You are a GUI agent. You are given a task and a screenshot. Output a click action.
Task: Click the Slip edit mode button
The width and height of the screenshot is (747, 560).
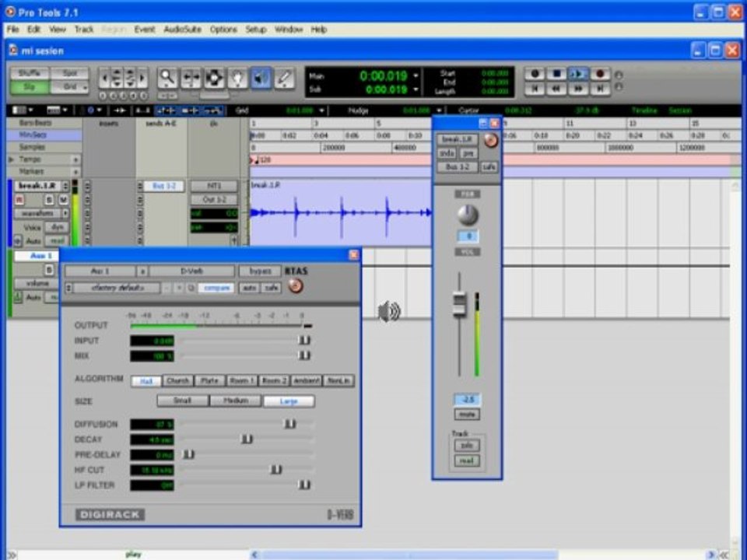pos(30,87)
